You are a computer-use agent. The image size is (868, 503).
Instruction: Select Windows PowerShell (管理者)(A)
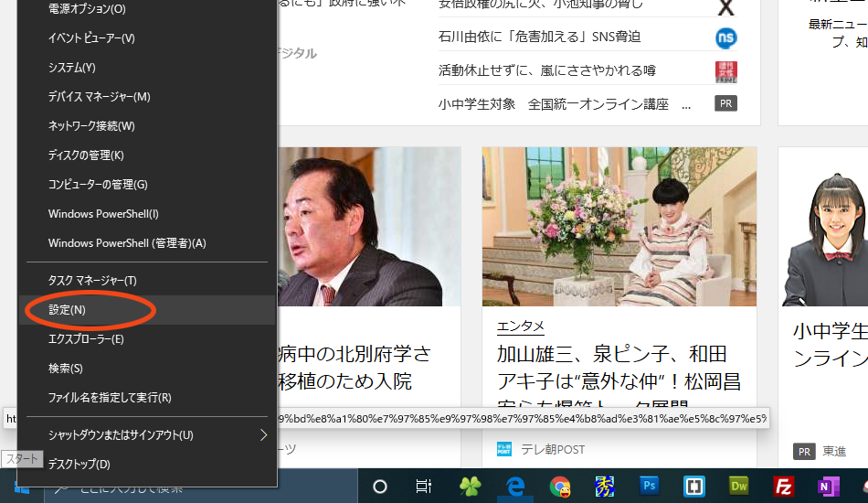click(x=127, y=243)
